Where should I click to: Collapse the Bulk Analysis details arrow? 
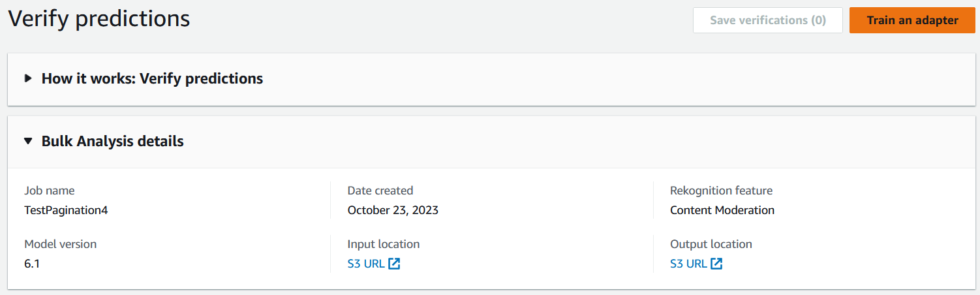tap(28, 141)
